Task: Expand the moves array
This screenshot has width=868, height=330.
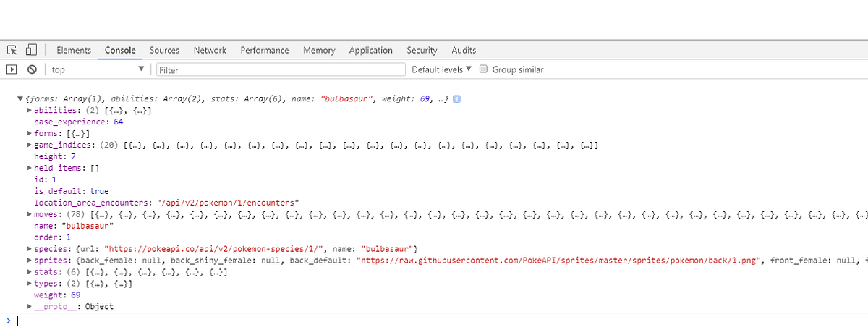Action: 28,214
